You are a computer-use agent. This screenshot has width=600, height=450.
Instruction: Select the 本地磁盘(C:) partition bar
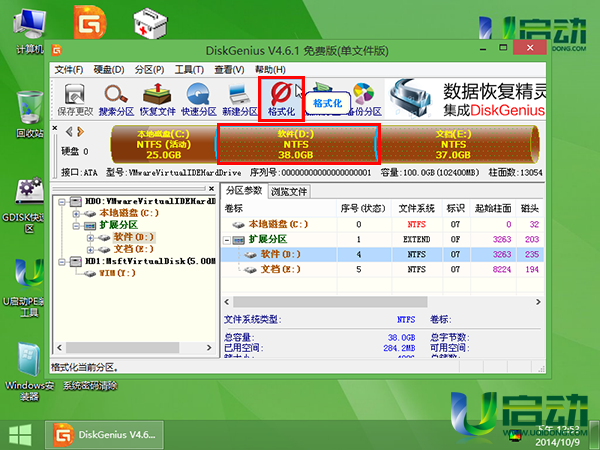coord(164,144)
